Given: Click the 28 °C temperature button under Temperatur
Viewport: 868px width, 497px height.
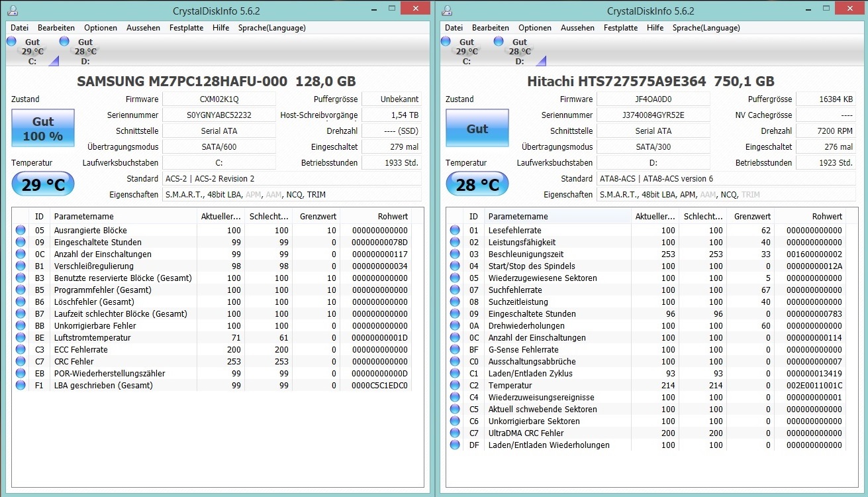Looking at the screenshot, I should point(477,185).
